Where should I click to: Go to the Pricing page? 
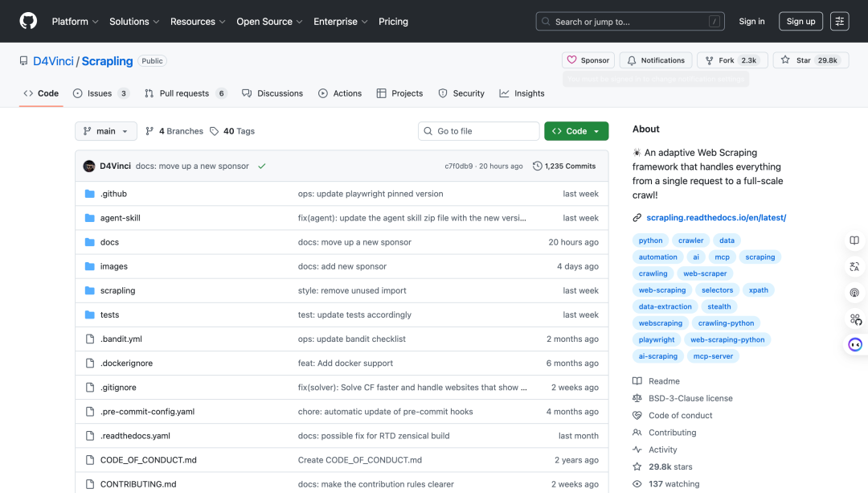pos(393,22)
